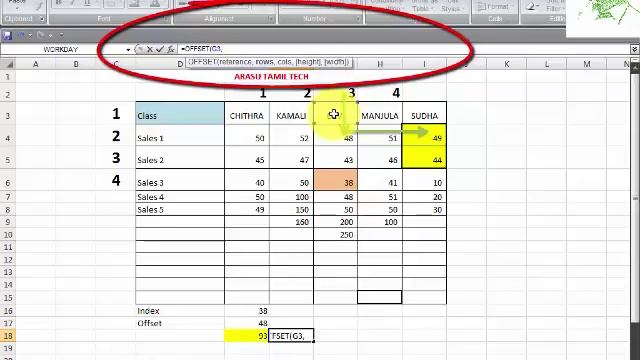Select row 9 header
The width and height of the screenshot is (640, 360).
pos(8,222)
